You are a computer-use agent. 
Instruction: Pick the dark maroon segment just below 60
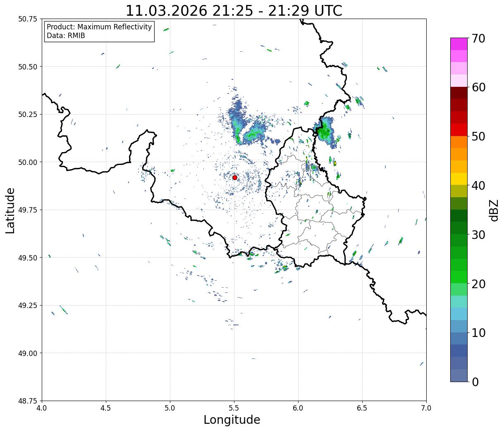click(459, 93)
